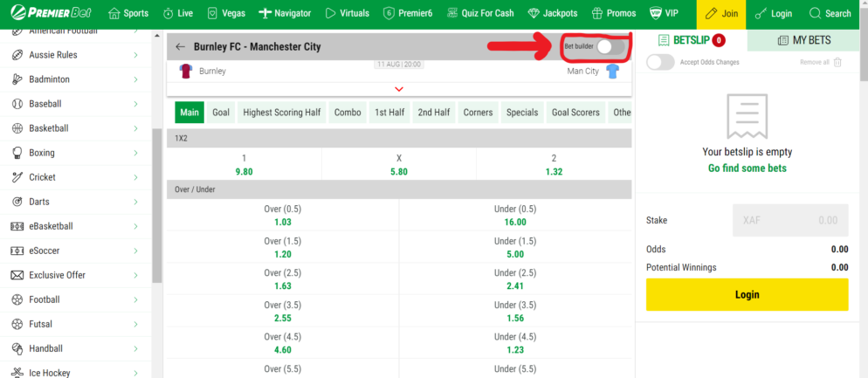The image size is (868, 378).
Task: Expand match details with red chevron
Action: point(399,89)
